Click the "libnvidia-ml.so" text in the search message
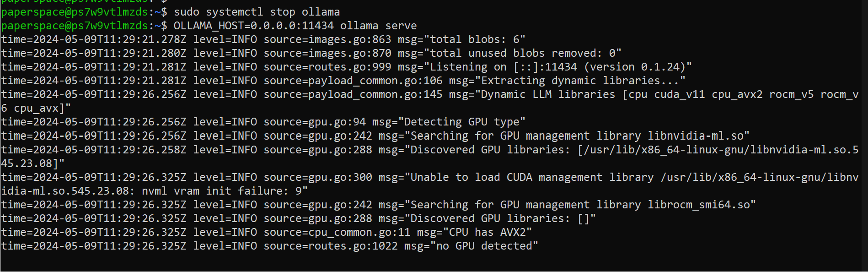Screen dimensions: 868x272 pyautogui.click(x=695, y=136)
